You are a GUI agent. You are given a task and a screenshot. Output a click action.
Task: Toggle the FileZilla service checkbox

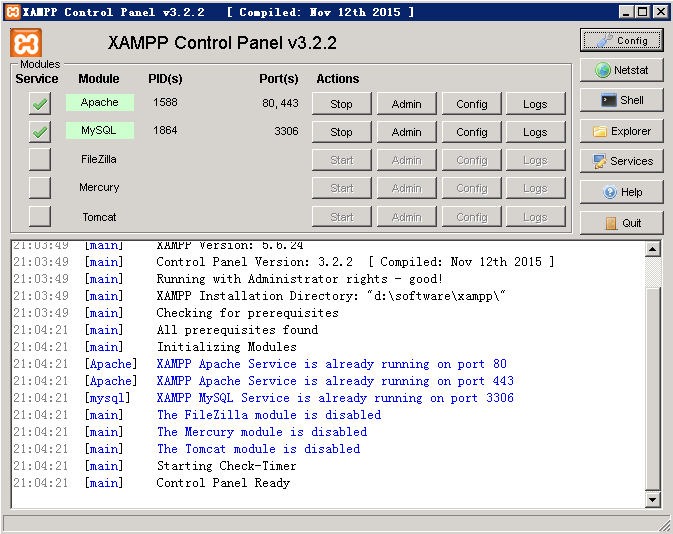(x=40, y=159)
